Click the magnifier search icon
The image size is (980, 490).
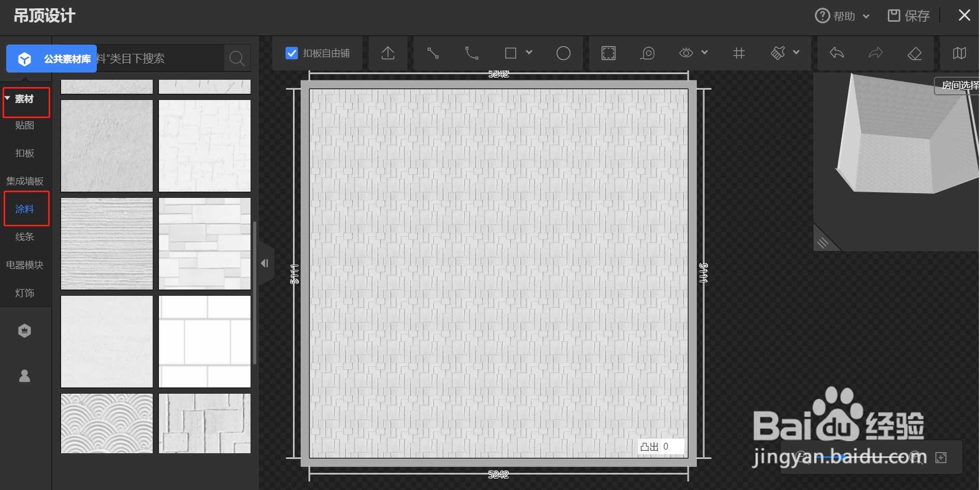(237, 59)
